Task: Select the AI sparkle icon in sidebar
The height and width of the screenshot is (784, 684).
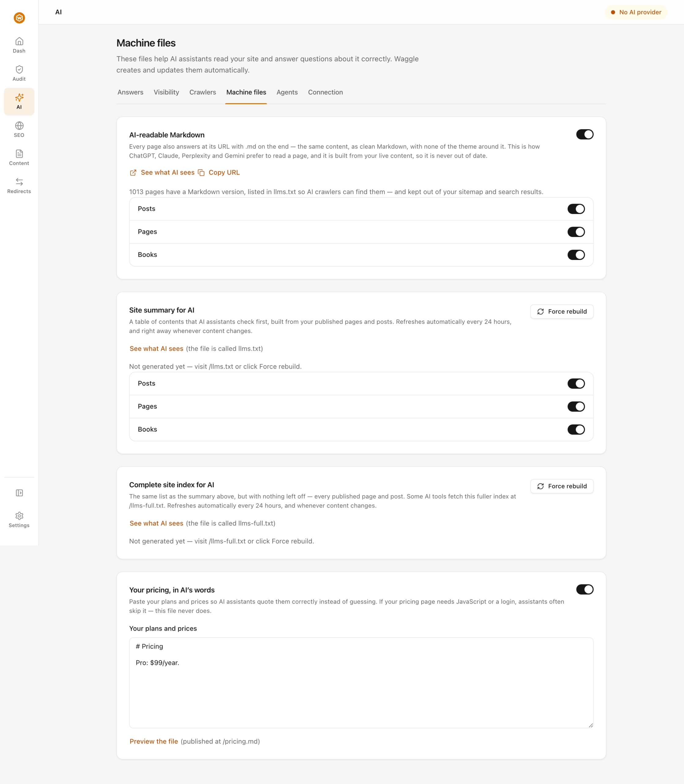Action: pyautogui.click(x=19, y=97)
